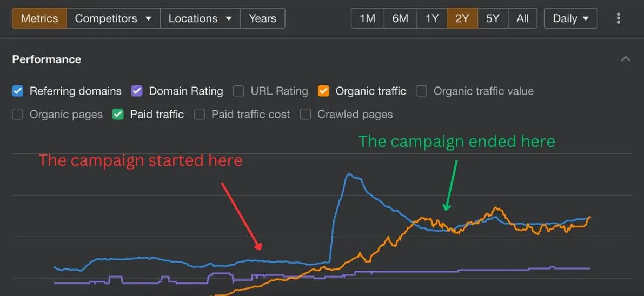Screen dimensions: 644x296
Task: Check the Organic pages checkbox
Action: pyautogui.click(x=18, y=114)
